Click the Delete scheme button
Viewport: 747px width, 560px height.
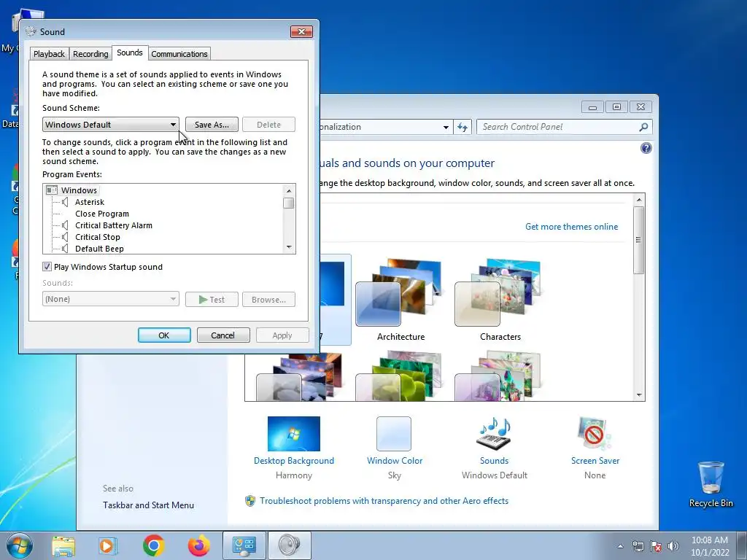tap(268, 125)
